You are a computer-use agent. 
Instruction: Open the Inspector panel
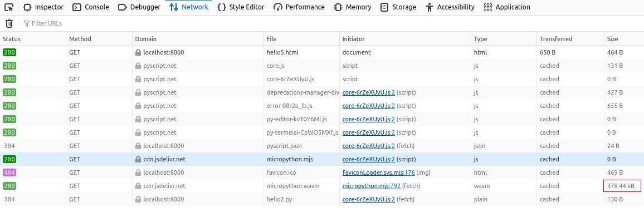43,7
